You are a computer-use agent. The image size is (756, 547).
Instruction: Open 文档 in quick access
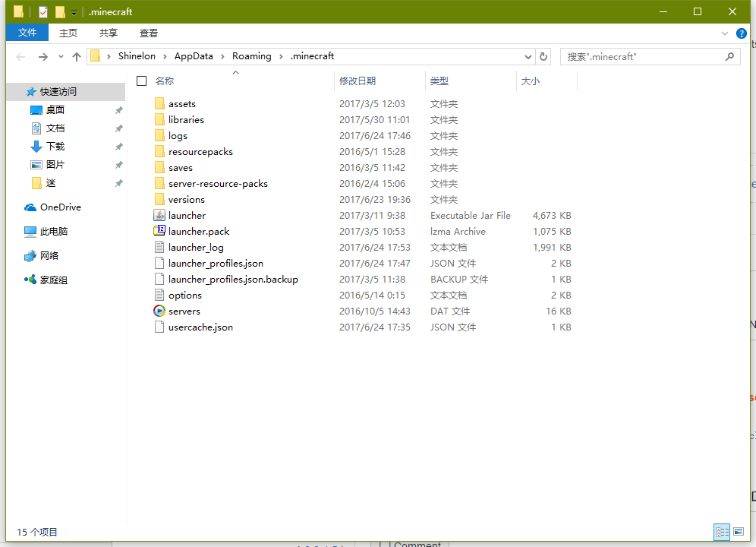(55, 128)
